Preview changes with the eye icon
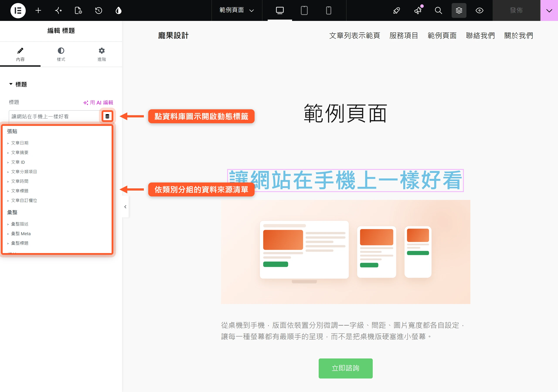Image resolution: width=558 pixels, height=392 pixels. 479,10
